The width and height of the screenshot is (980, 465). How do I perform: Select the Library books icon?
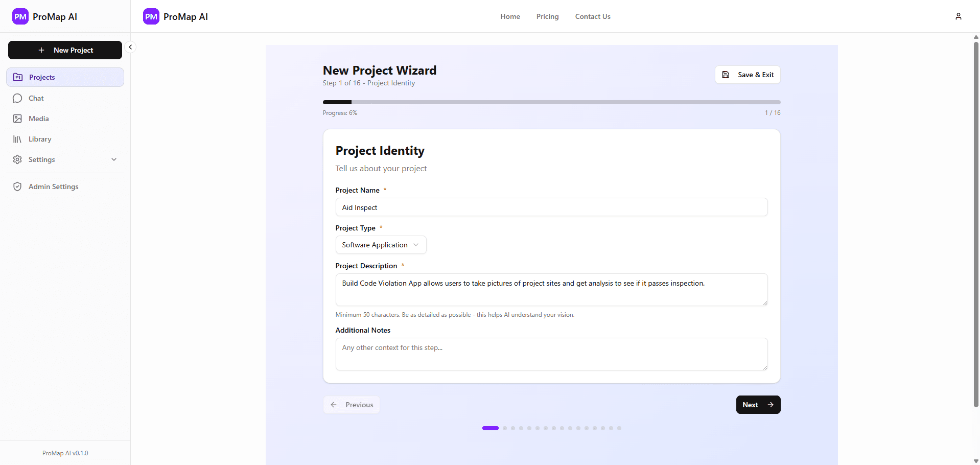(x=17, y=138)
